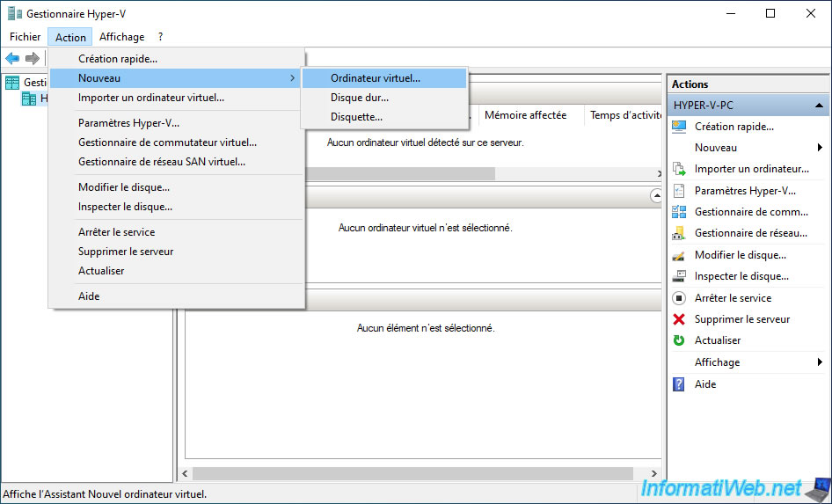Click Gestionnaire de comm... switch icon
The height and width of the screenshot is (504, 832).
679,212
